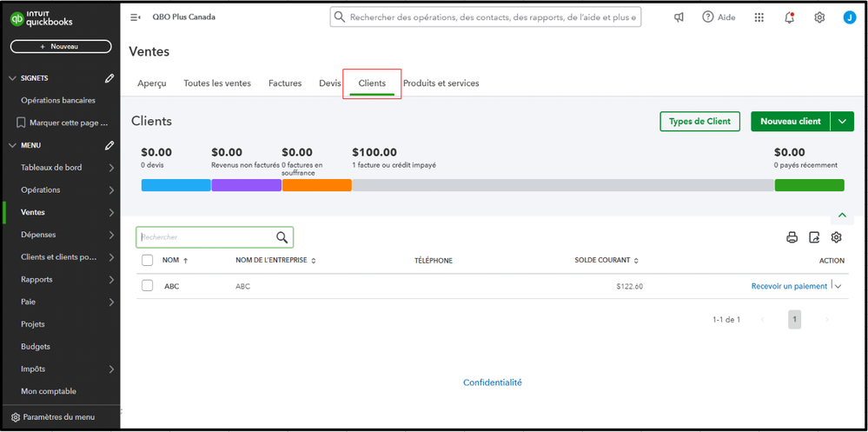Collapse the money bar with the chevron
The height and width of the screenshot is (432, 868).
[842, 215]
